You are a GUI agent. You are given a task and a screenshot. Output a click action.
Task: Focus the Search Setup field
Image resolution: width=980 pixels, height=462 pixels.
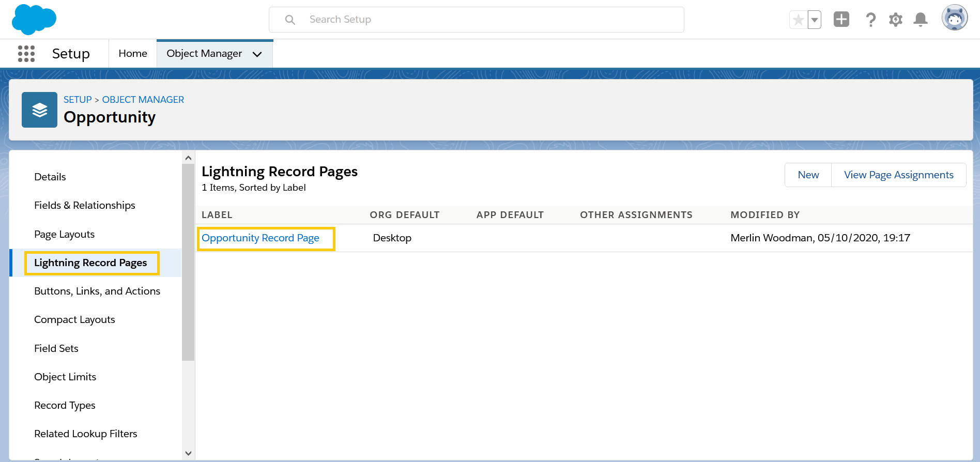(476, 20)
